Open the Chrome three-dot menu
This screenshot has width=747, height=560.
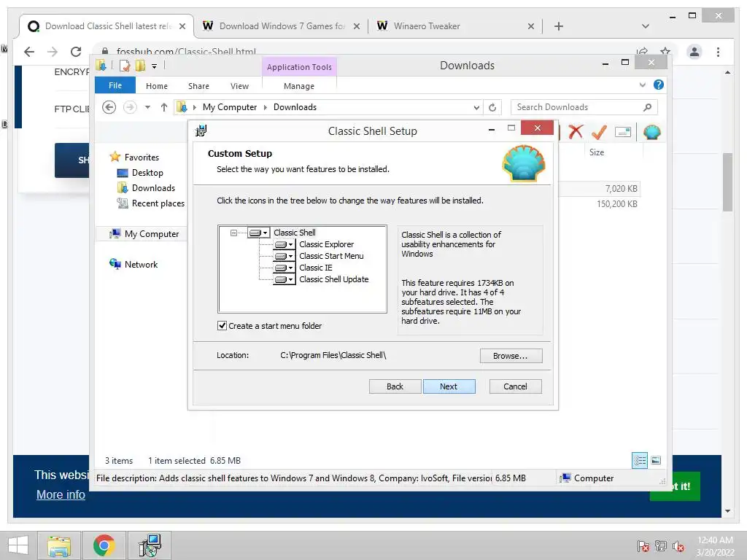click(718, 52)
